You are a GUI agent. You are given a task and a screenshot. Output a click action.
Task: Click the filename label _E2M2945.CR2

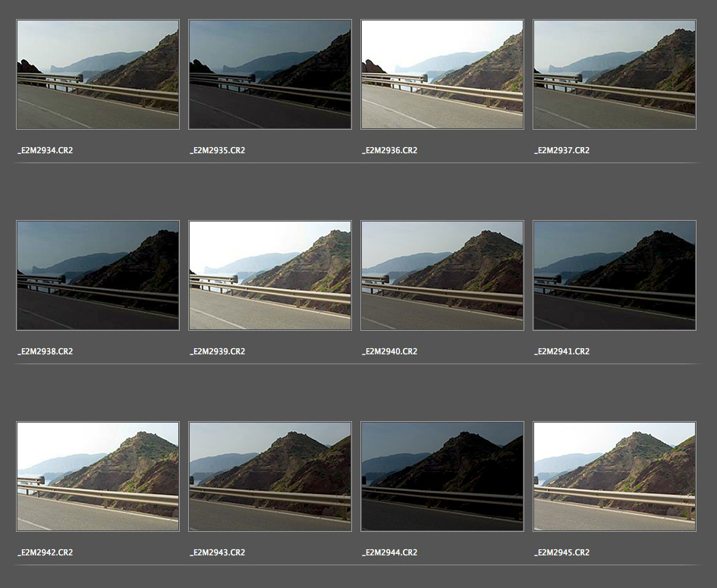click(x=561, y=552)
